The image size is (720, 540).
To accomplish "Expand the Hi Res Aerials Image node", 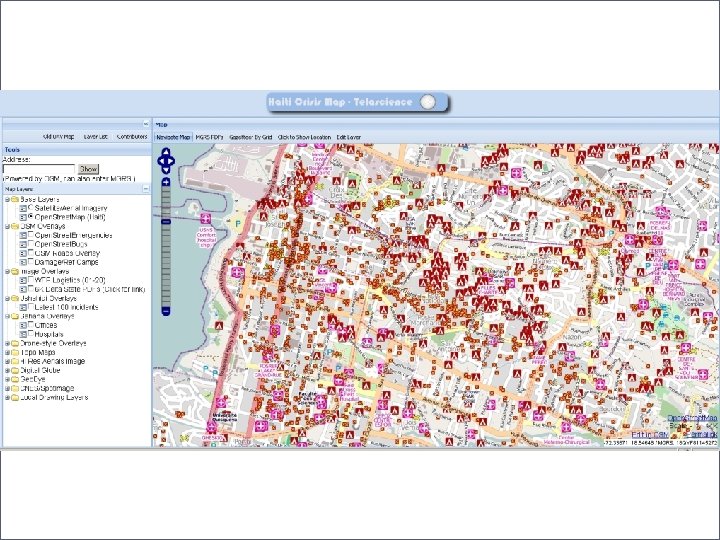I will pos(7,361).
